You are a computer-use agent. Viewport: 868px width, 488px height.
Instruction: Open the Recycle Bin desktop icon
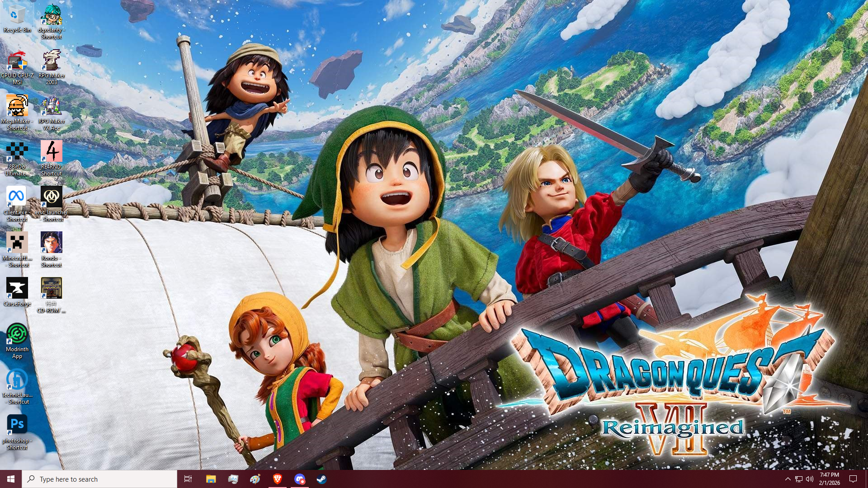(x=17, y=17)
